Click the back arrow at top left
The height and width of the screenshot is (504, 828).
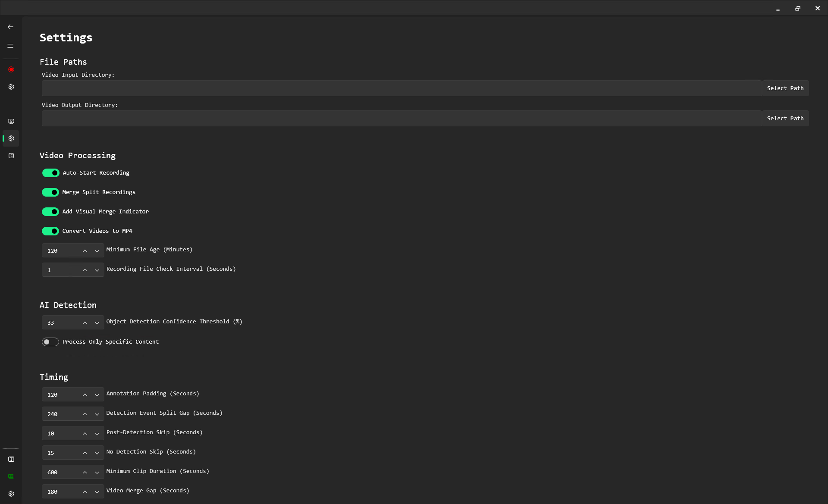[10, 26]
